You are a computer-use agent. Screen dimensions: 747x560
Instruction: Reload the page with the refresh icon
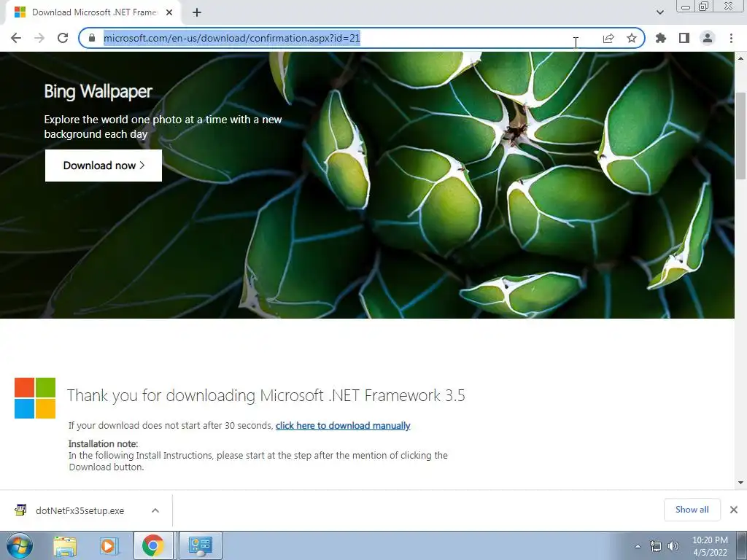(x=63, y=38)
